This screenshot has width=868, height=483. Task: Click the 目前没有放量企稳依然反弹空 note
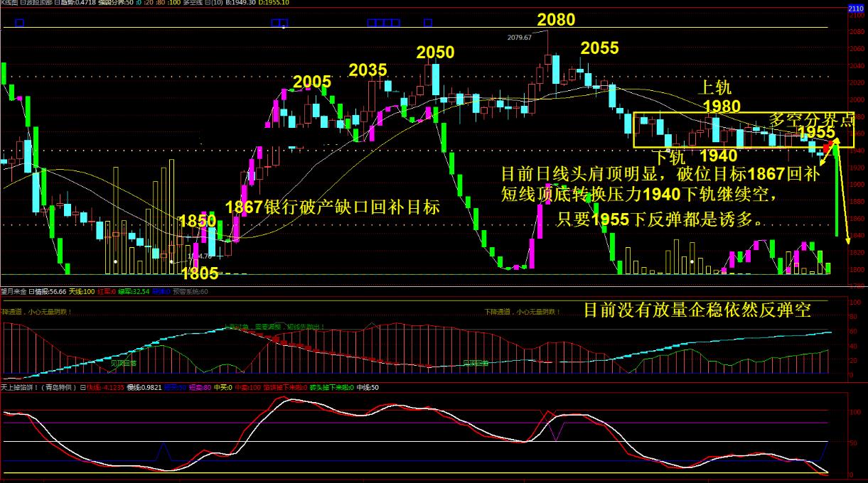tap(697, 310)
